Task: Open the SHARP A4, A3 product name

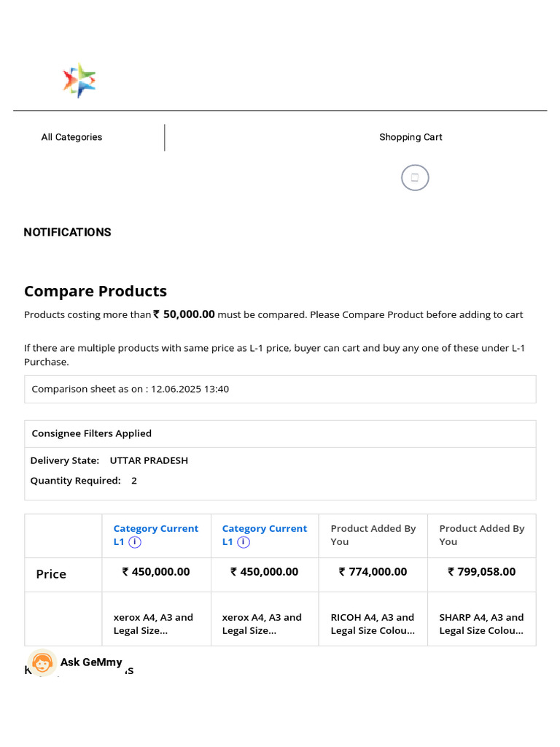Action: pyautogui.click(x=481, y=624)
